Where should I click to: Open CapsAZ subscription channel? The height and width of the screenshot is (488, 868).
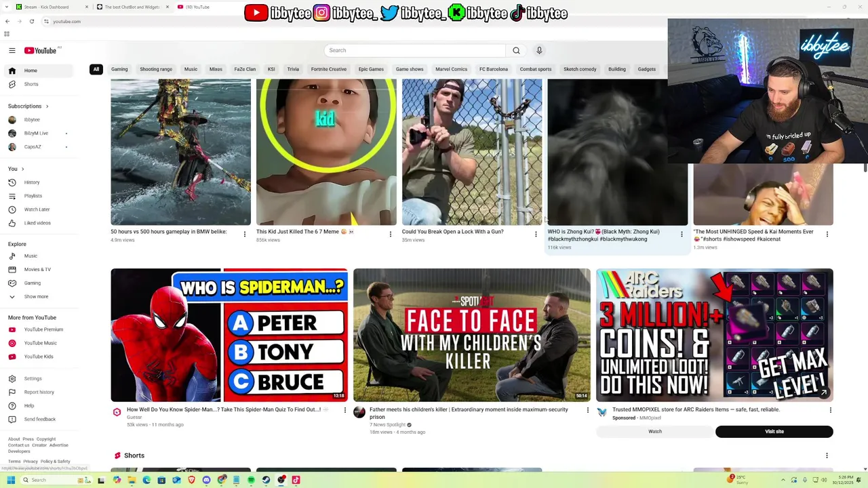[x=39, y=147]
